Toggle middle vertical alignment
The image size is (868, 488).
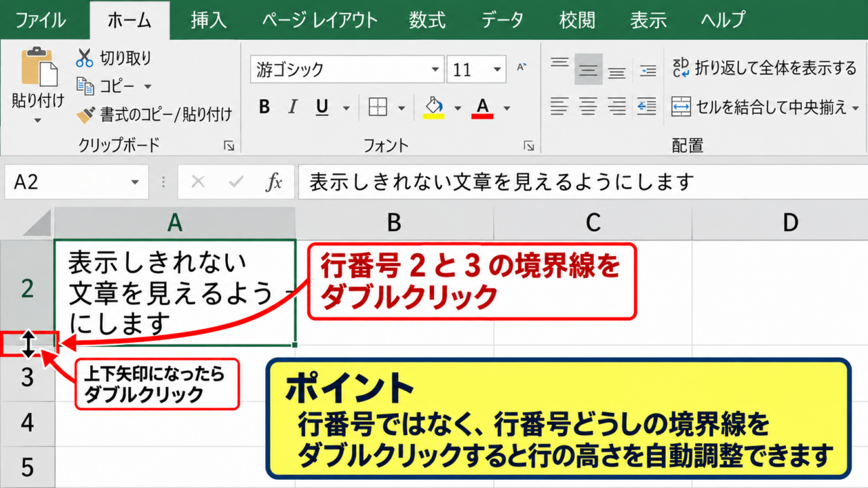coord(589,68)
